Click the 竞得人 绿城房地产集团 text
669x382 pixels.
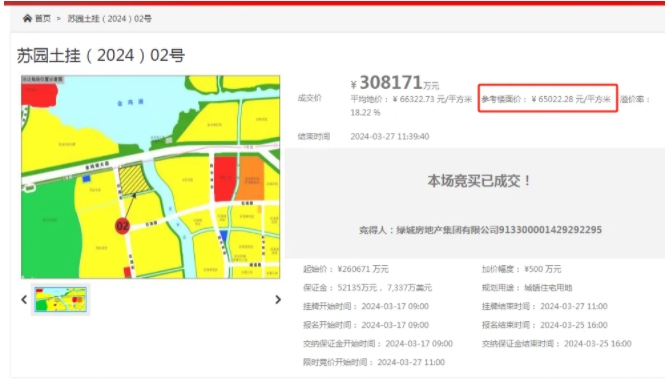(480, 230)
